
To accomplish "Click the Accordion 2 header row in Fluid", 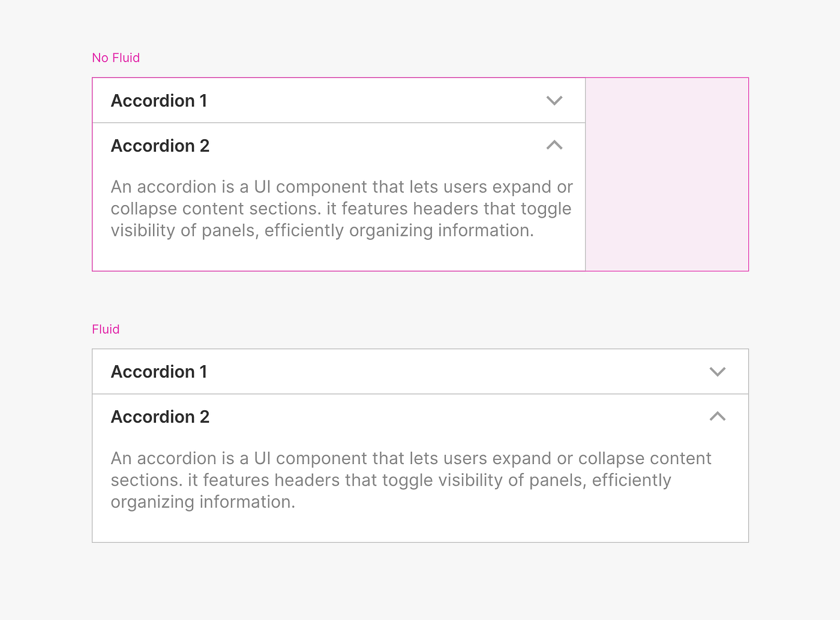I will (420, 417).
